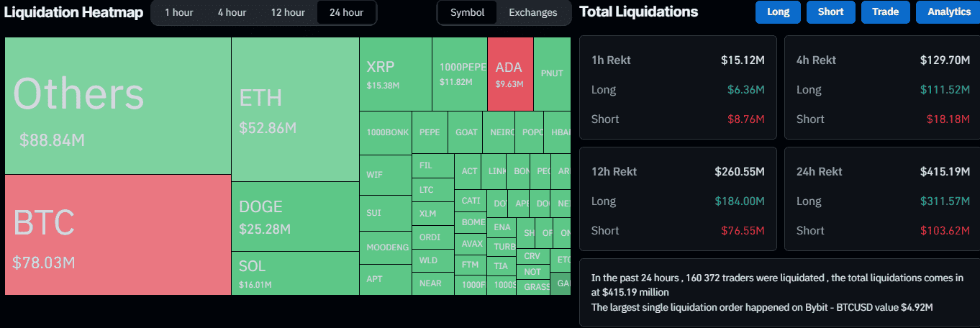The height and width of the screenshot is (328, 980).
Task: Choose the 12 hour timeframe
Action: (x=288, y=12)
